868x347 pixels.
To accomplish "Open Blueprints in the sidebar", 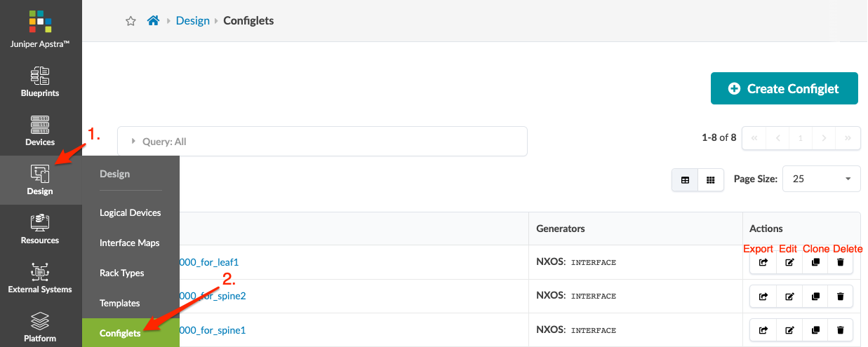I will 40,81.
